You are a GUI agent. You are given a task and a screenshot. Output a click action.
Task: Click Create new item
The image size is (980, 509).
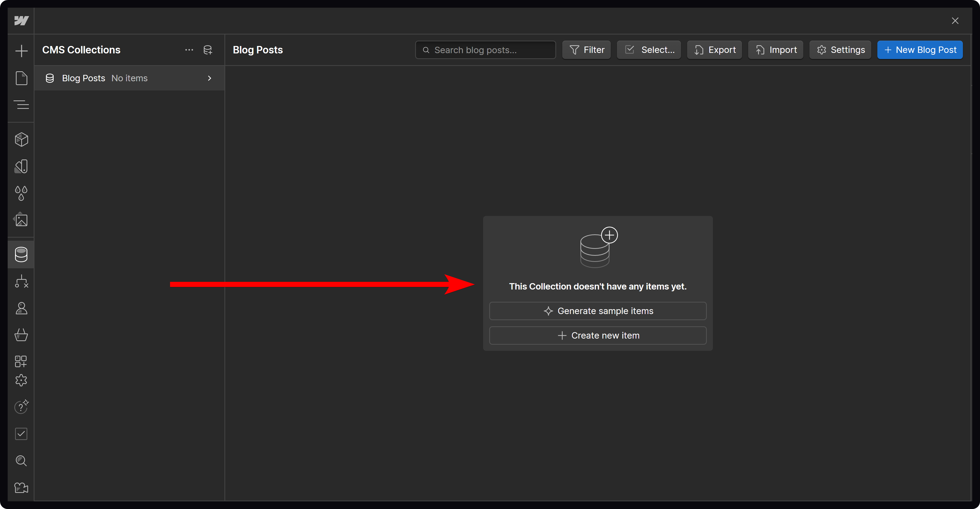(x=598, y=336)
